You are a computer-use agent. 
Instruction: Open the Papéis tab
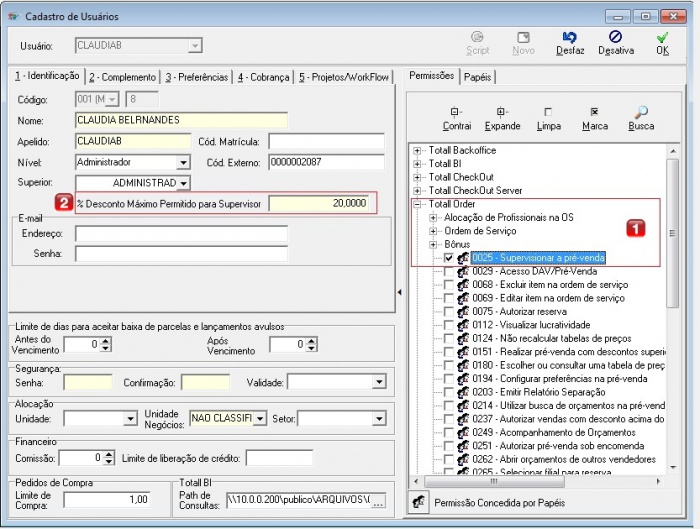[478, 76]
